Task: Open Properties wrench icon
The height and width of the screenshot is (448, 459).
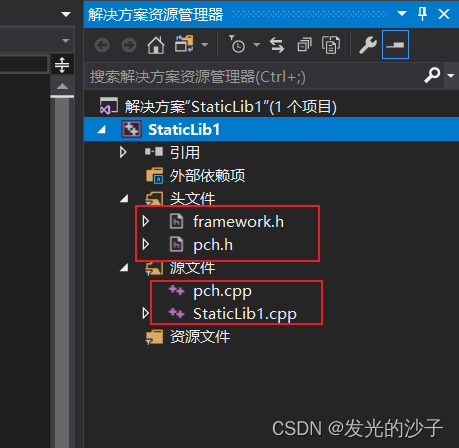Action: coord(368,45)
